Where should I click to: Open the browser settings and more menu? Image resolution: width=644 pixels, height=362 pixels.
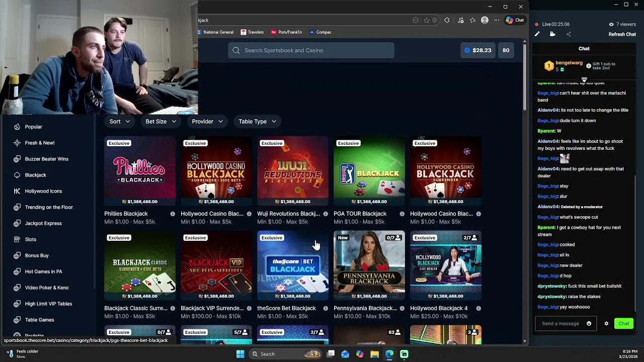click(497, 20)
